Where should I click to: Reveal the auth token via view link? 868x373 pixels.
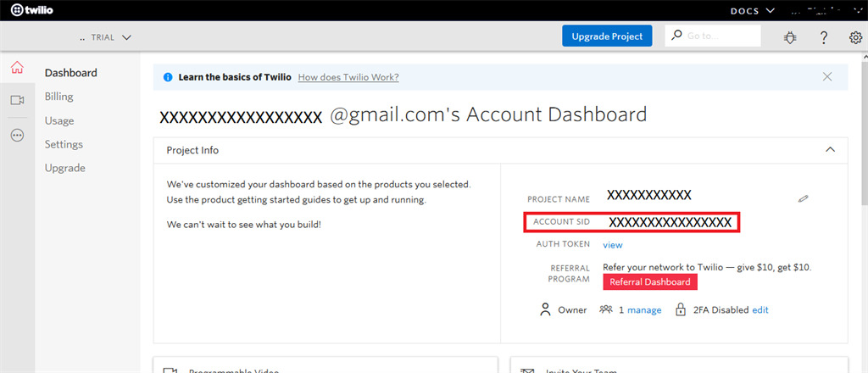point(613,245)
